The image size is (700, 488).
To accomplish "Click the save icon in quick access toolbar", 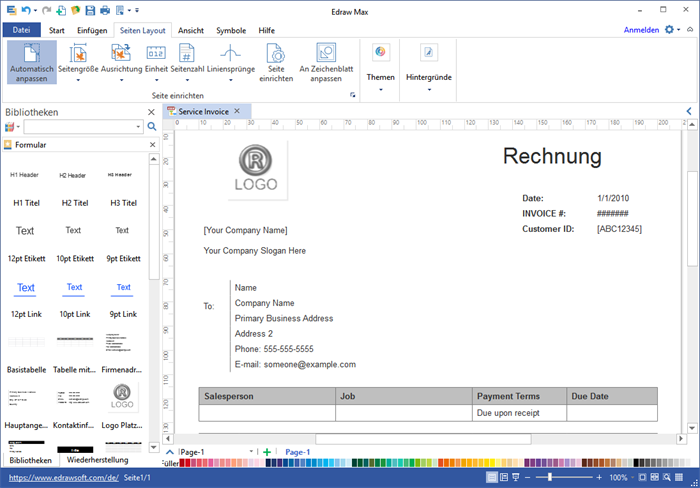I will [91, 10].
